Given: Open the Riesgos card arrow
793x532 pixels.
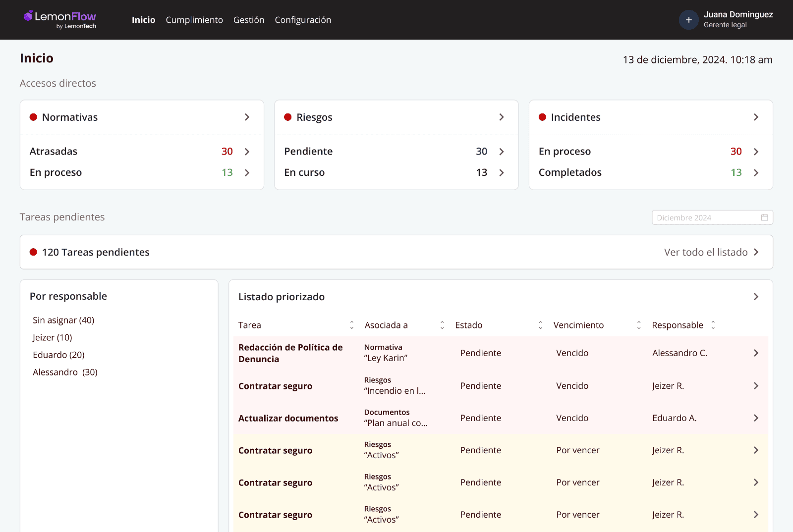Looking at the screenshot, I should pyautogui.click(x=501, y=117).
